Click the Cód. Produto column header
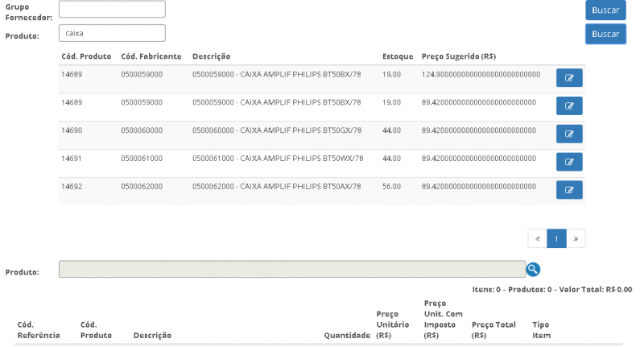644x347 pixels. (86, 56)
